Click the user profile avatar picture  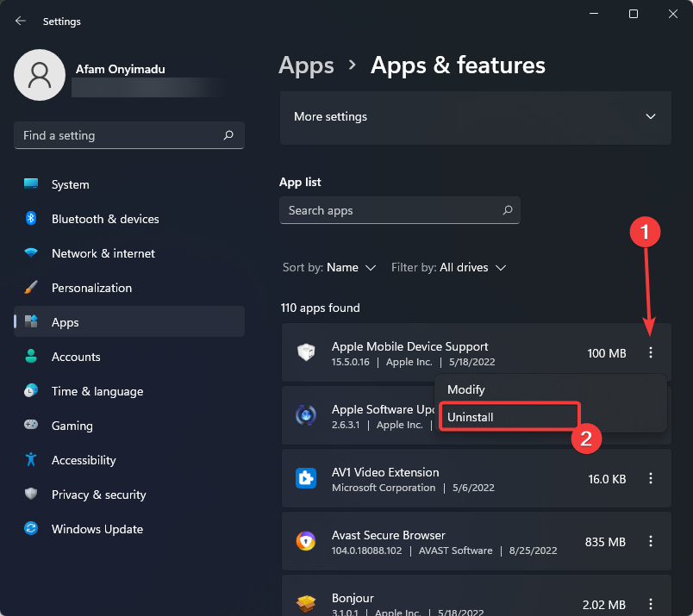point(40,75)
